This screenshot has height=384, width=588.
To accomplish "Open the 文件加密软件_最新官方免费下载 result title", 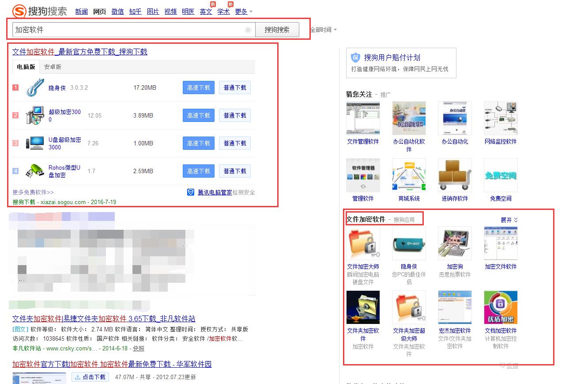I will [x=80, y=52].
